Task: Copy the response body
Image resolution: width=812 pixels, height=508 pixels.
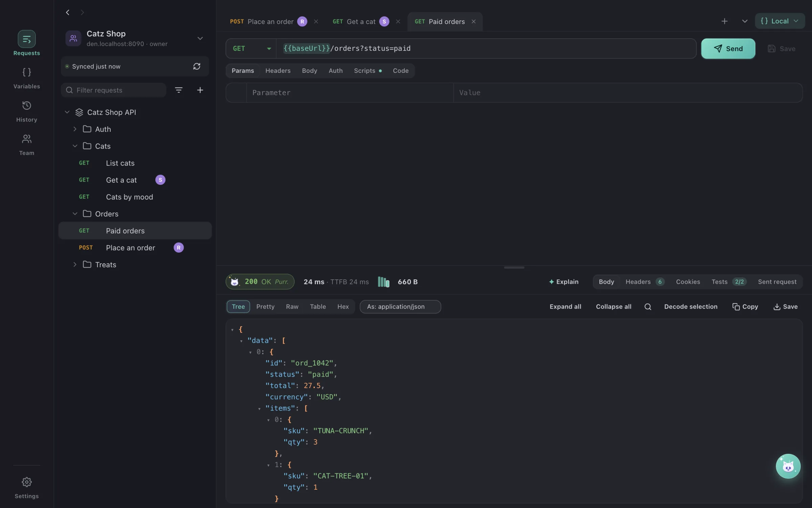Action: [745, 306]
